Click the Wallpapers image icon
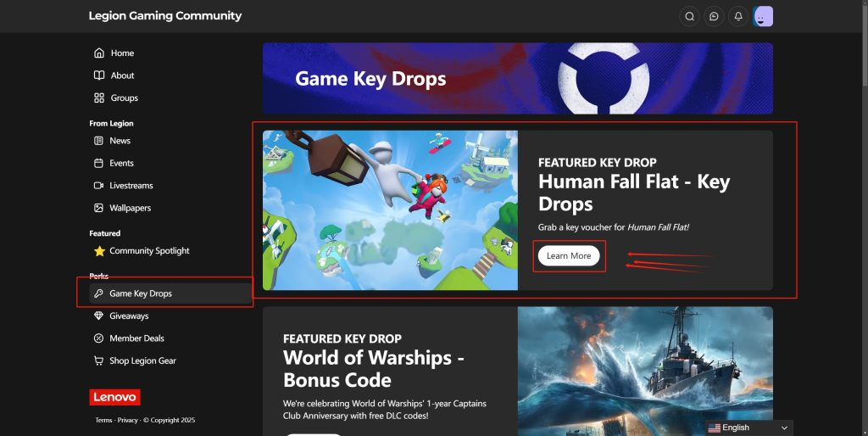 click(x=98, y=208)
